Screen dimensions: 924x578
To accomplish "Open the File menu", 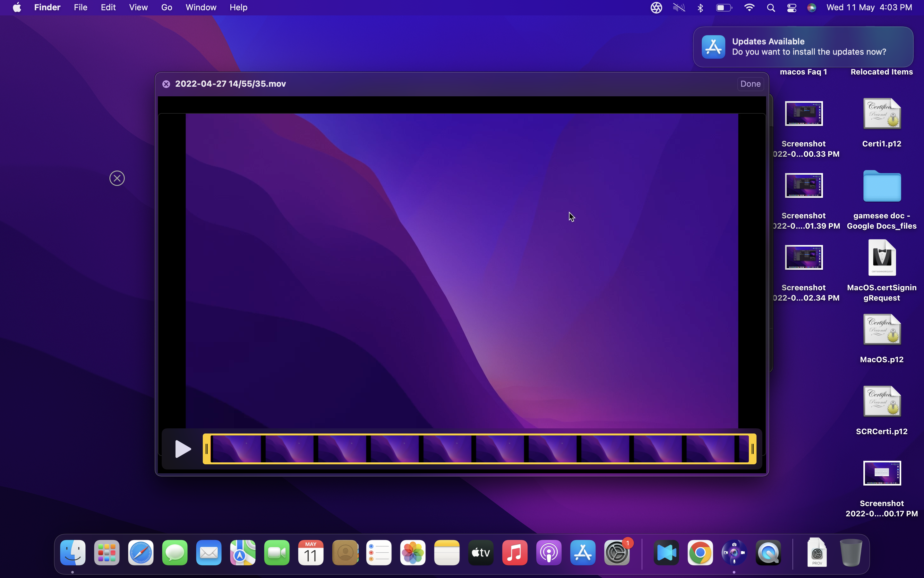I will (x=81, y=7).
